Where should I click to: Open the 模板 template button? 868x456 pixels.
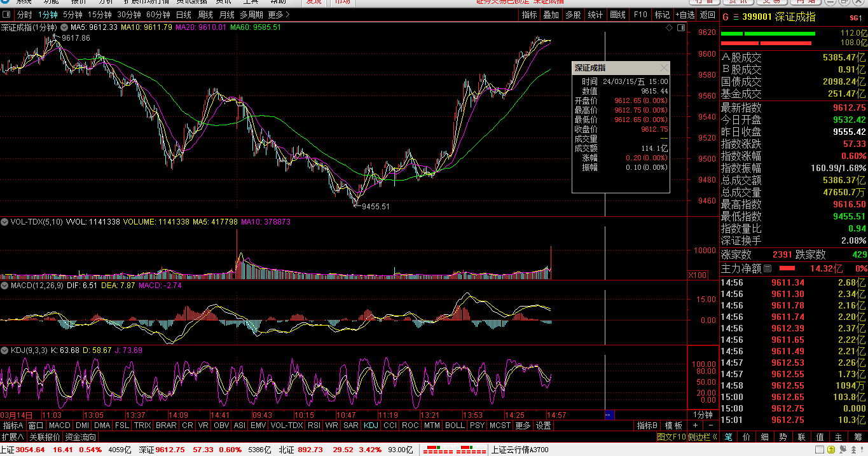coord(673,425)
